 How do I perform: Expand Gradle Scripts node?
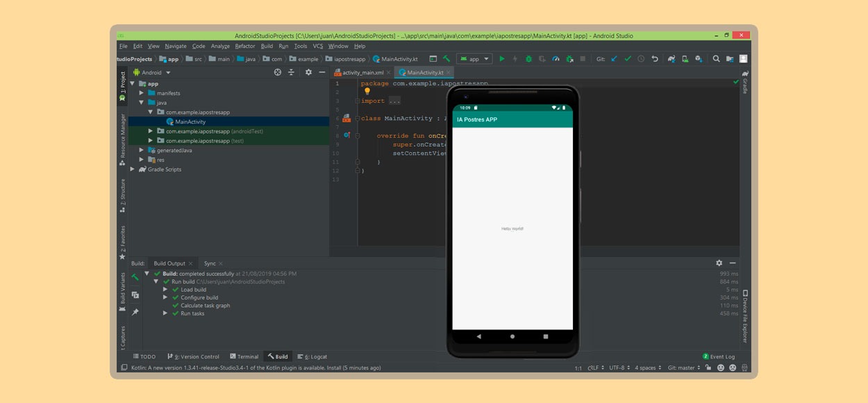(133, 170)
